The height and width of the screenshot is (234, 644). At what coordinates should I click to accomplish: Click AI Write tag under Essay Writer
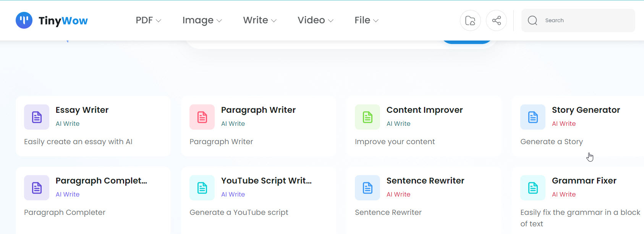pos(68,123)
